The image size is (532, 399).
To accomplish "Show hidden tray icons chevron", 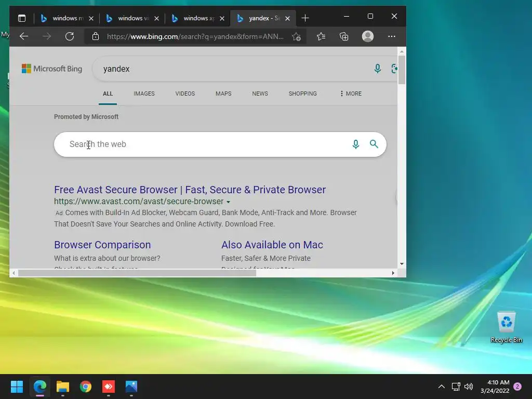I will (x=442, y=387).
